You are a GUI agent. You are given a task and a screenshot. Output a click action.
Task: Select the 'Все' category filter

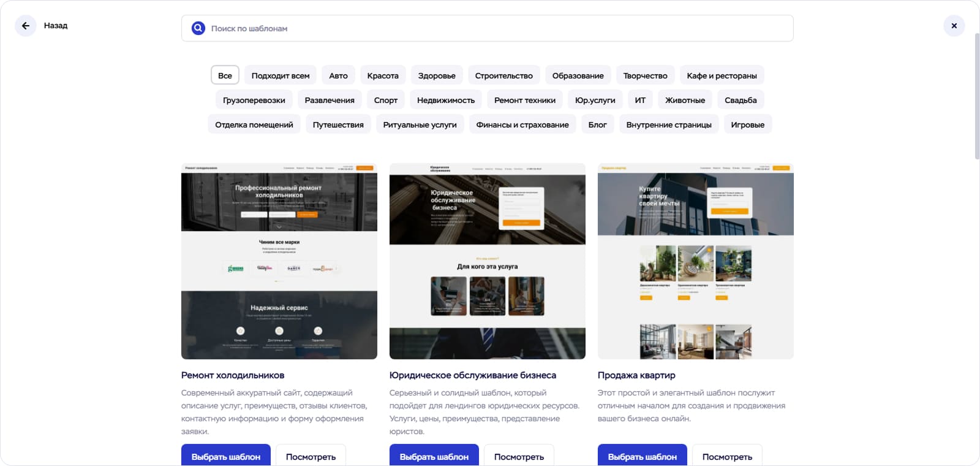225,75
